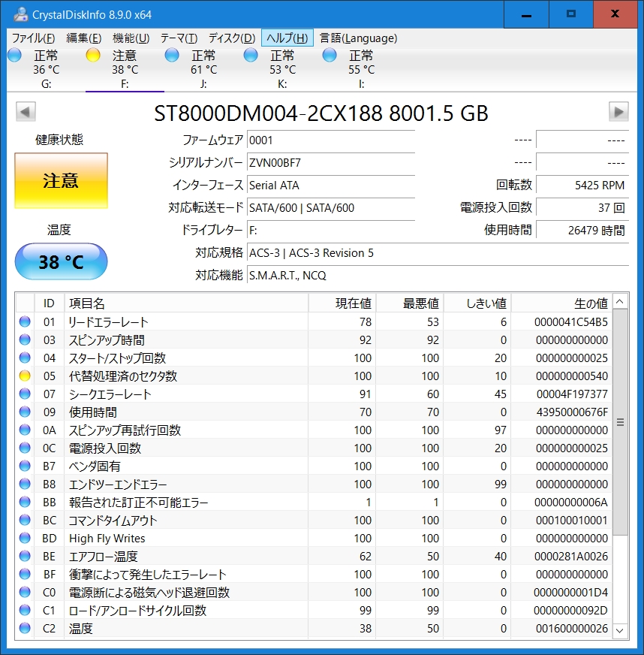Image resolution: width=644 pixels, height=655 pixels.
Task: Go to previous disk with left arrow
Action: click(x=26, y=111)
